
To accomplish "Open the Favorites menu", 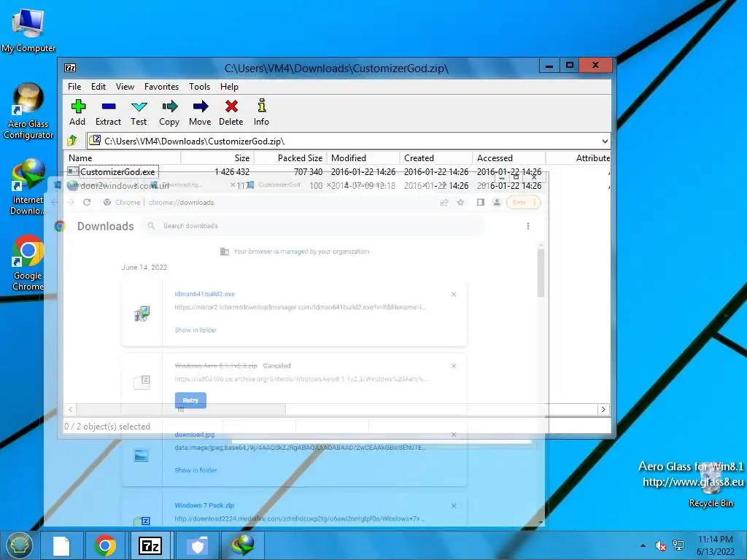I will click(x=161, y=87).
